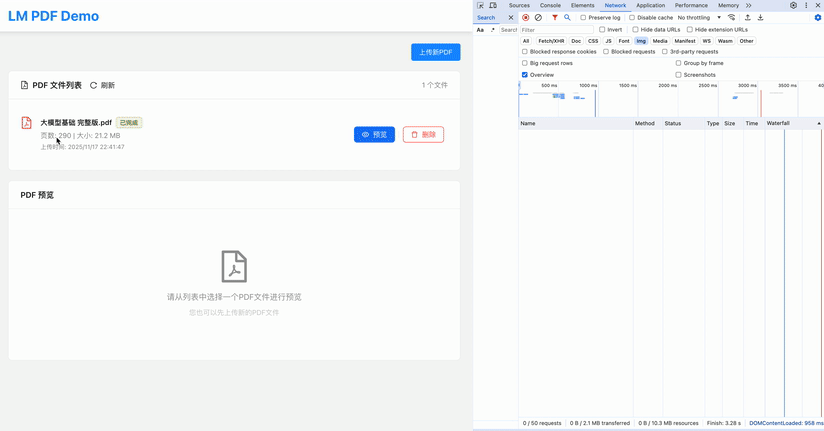Viewport: 824px width, 431px height.
Task: Open the DevTools three-dot menu
Action: pos(806,5)
